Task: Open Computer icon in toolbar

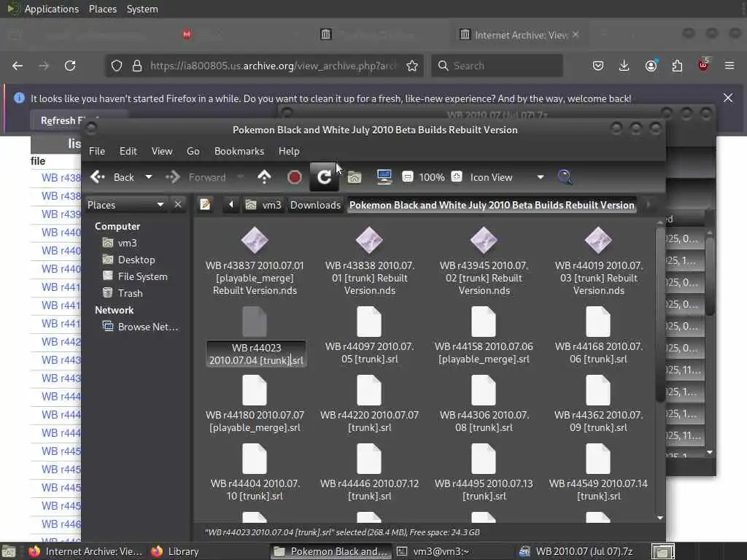Action: pos(384,177)
